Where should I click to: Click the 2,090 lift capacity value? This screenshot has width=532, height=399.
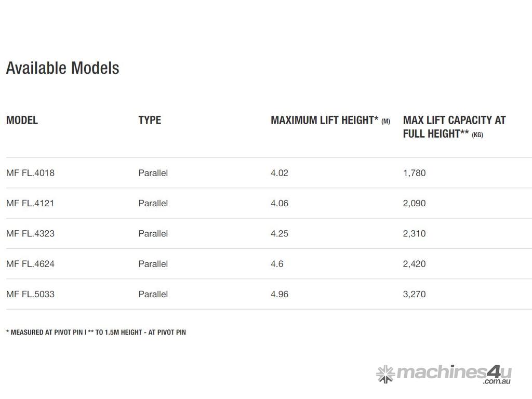[x=414, y=203]
